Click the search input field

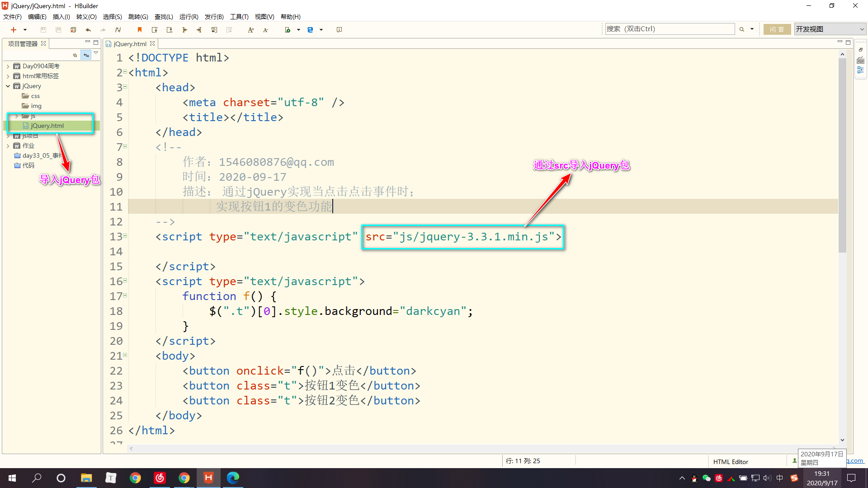tap(670, 29)
